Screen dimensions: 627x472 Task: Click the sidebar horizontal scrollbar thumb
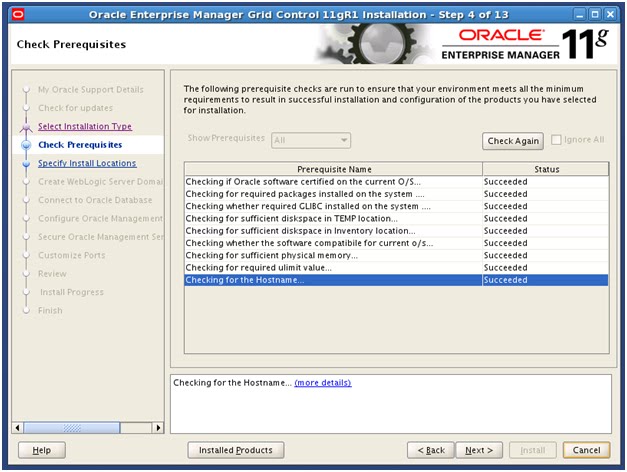click(72, 428)
